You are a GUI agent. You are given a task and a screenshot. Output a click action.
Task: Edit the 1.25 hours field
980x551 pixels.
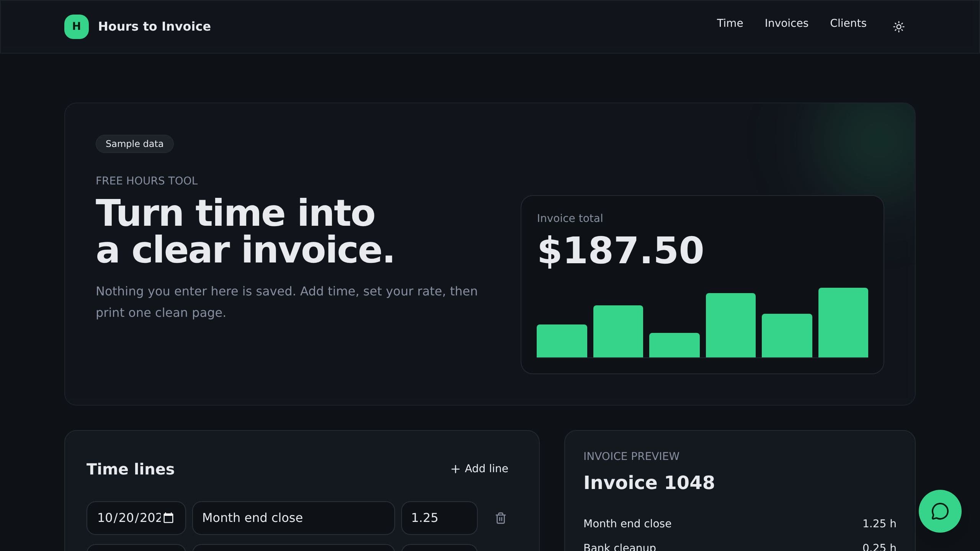(439, 518)
